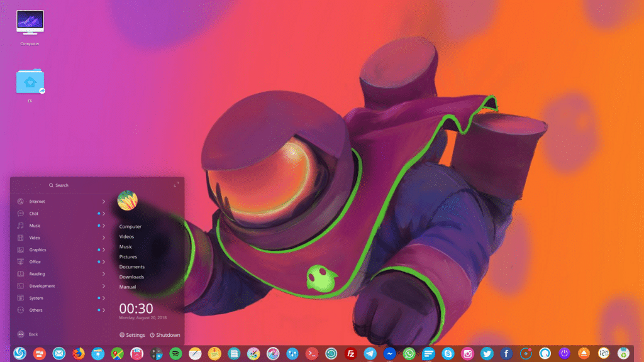Click the Back button in launcher
Viewport: 644px width, 362px height.
coord(28,334)
